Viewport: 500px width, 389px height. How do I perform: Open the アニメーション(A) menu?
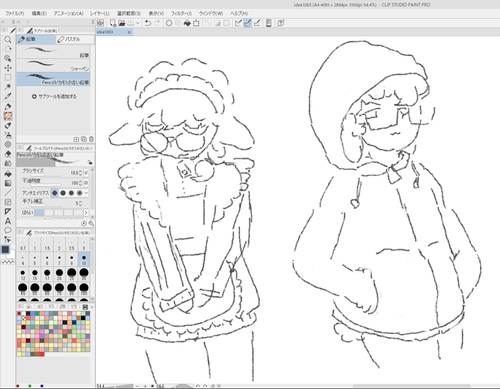click(68, 14)
